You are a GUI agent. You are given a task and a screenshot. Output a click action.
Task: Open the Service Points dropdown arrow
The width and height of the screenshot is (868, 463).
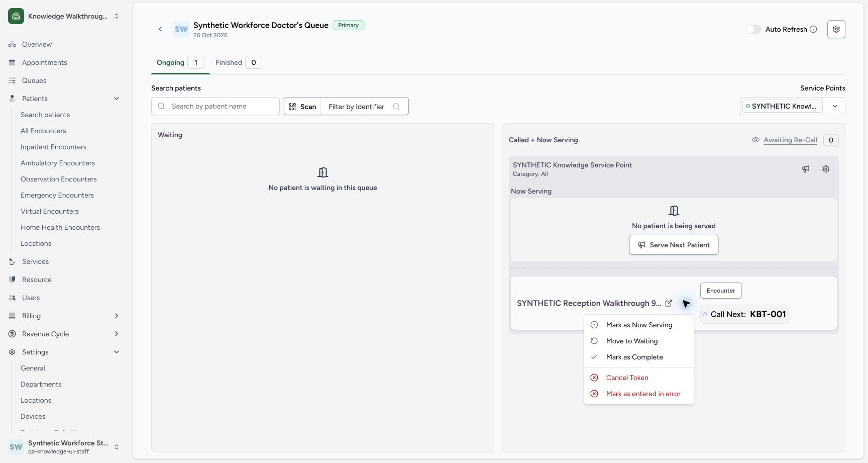[835, 106]
